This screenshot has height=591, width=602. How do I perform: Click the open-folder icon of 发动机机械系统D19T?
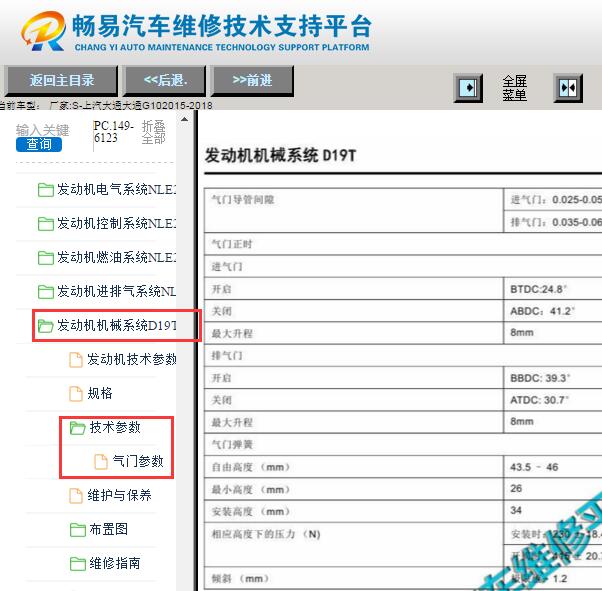point(46,326)
